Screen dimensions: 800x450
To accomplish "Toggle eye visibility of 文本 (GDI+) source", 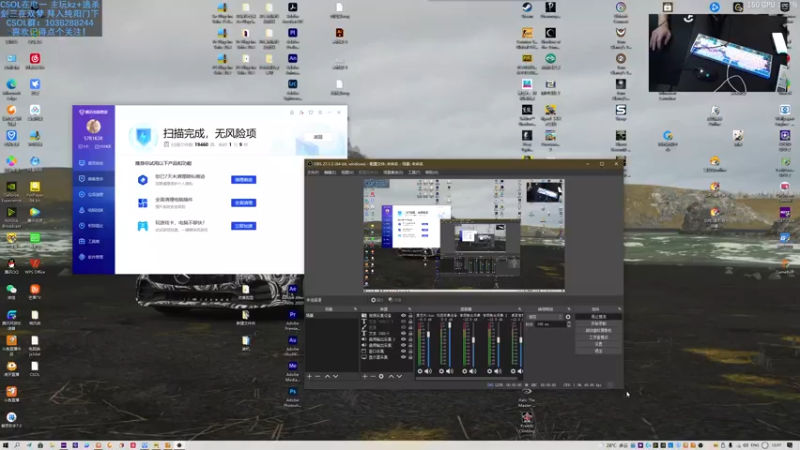I will tap(404, 334).
